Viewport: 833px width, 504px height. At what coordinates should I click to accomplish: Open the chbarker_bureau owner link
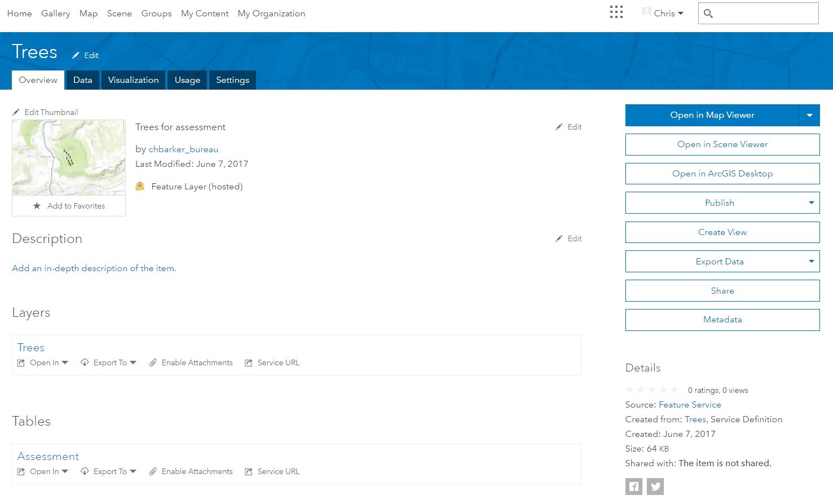(x=183, y=149)
